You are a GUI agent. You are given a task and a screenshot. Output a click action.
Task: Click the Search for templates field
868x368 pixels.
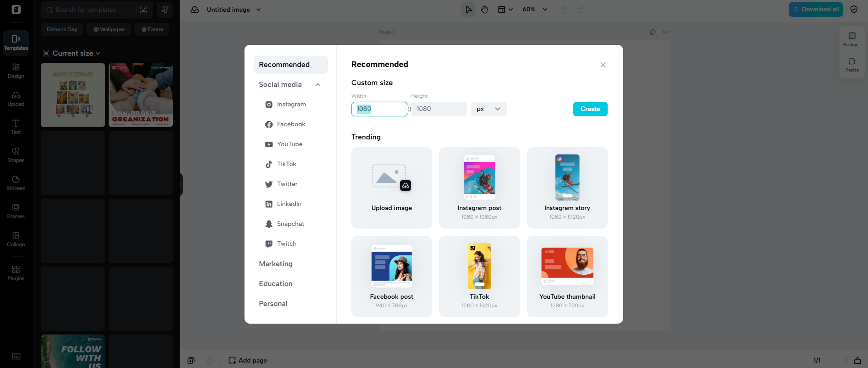click(96, 10)
